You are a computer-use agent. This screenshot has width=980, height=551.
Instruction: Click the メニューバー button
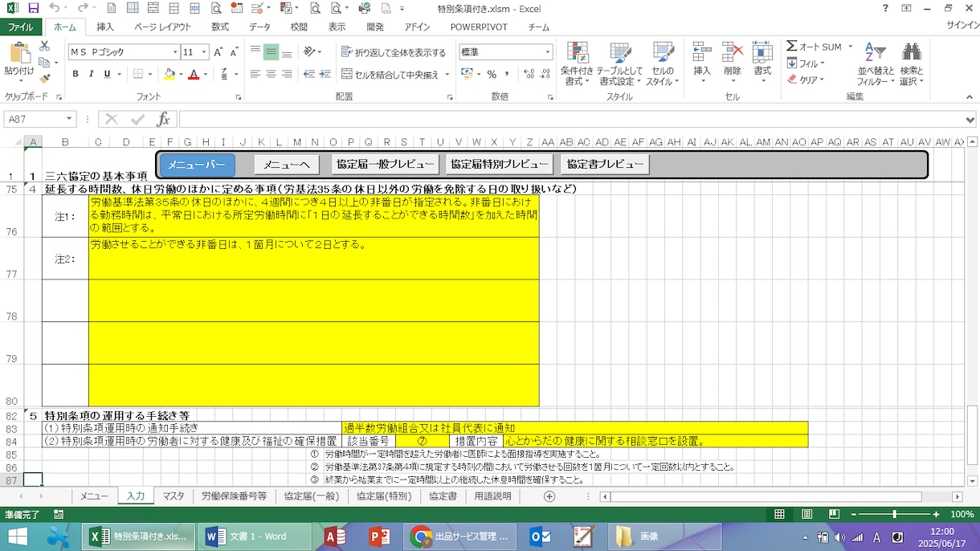tap(197, 165)
